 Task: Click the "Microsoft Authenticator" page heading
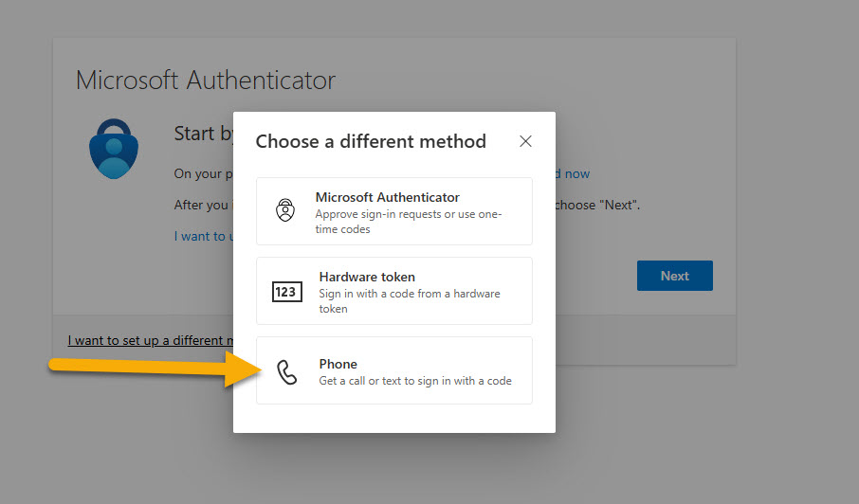tap(206, 81)
